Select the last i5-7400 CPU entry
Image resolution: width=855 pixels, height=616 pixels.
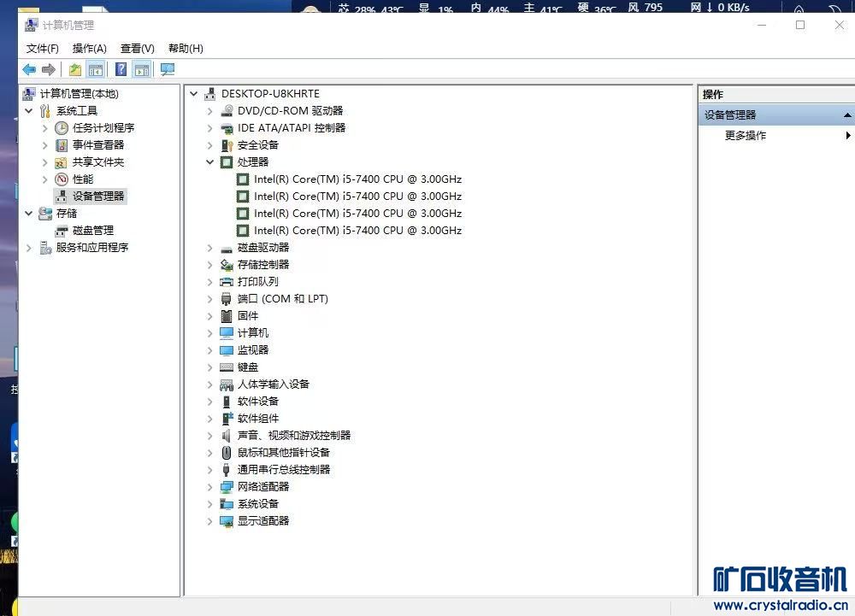[357, 231]
